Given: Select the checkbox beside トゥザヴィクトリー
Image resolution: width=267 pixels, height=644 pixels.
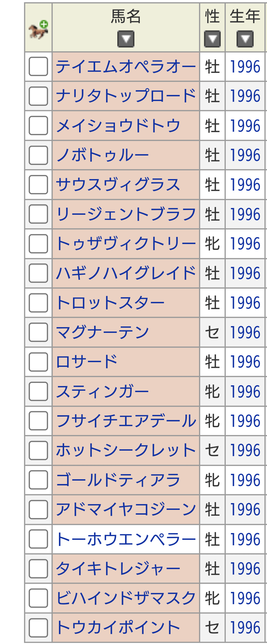Looking at the screenshot, I should click(x=38, y=244).
